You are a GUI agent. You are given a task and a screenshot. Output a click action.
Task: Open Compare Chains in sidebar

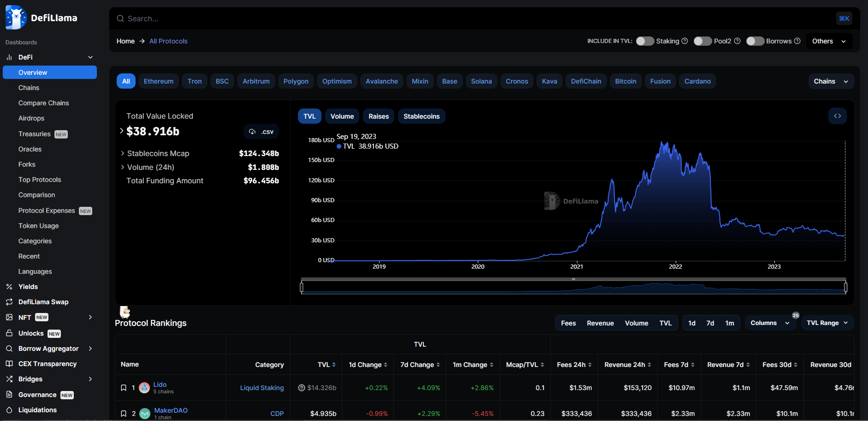(x=44, y=103)
